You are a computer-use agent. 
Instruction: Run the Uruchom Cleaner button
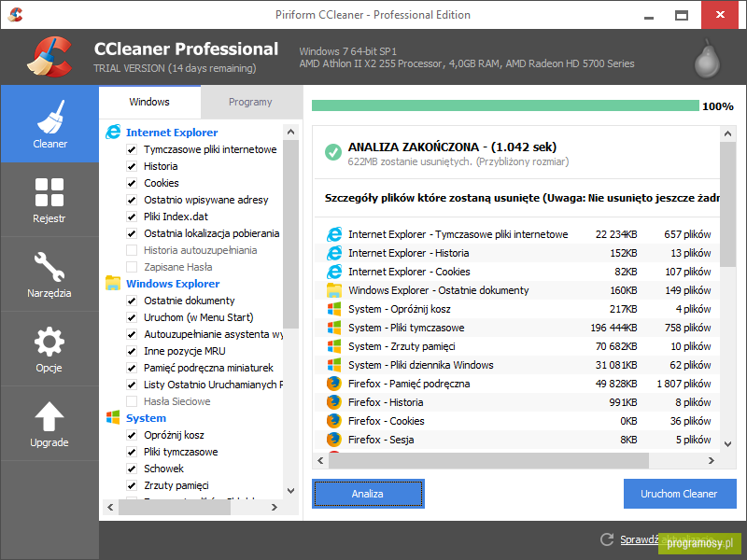coord(680,494)
